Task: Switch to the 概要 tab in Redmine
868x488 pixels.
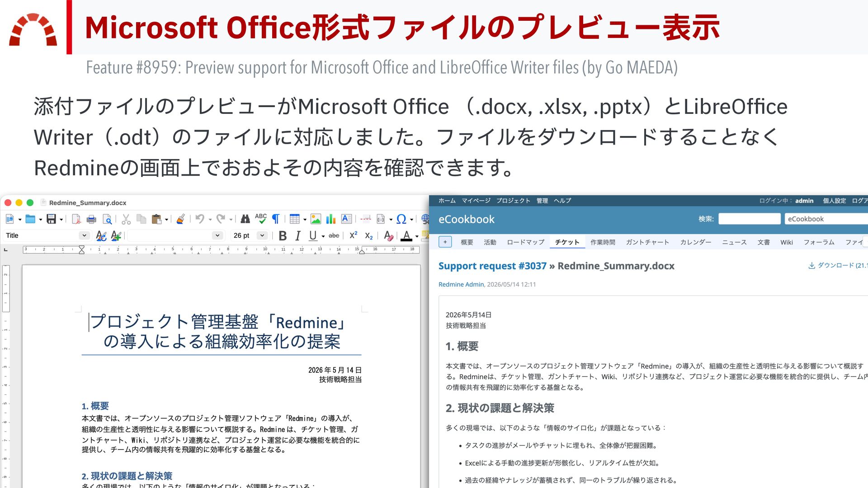Action: 467,242
